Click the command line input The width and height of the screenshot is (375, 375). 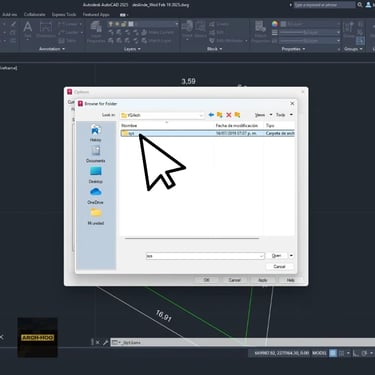[248, 342]
